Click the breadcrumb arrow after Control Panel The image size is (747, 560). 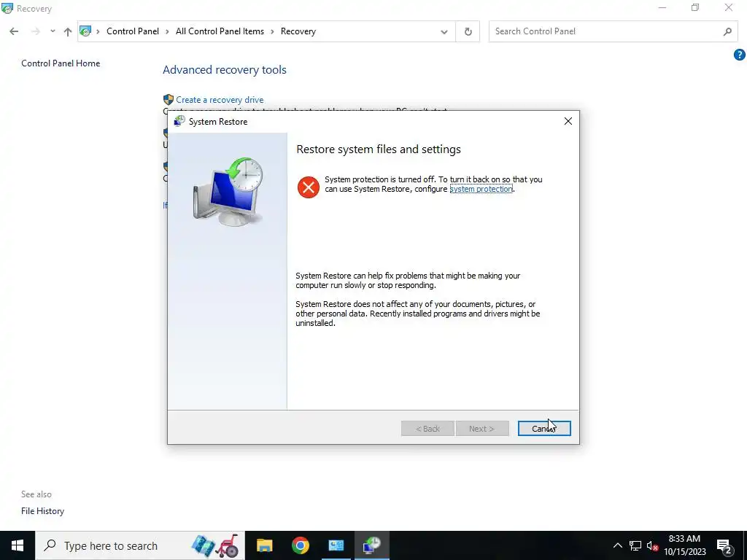167,31
